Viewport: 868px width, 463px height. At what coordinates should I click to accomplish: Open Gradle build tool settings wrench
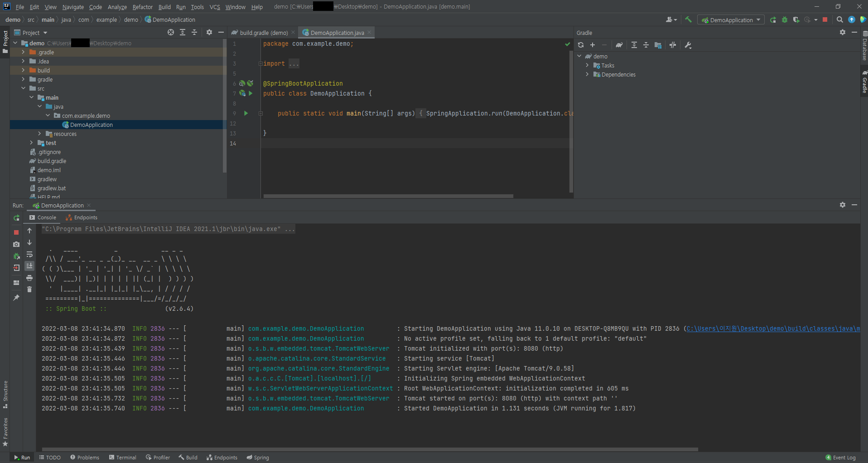click(x=688, y=45)
